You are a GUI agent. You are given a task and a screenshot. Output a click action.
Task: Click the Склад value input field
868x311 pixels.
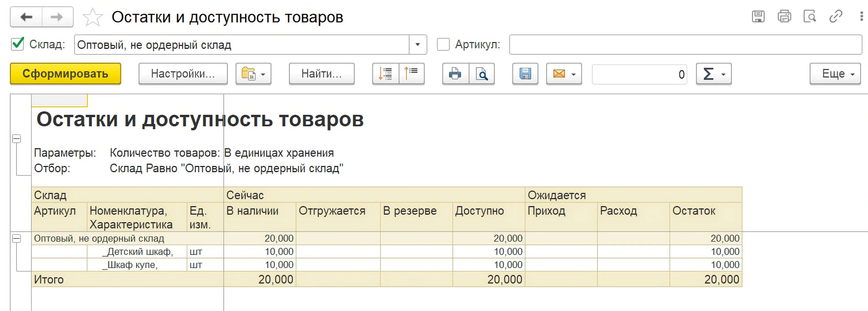(x=242, y=45)
